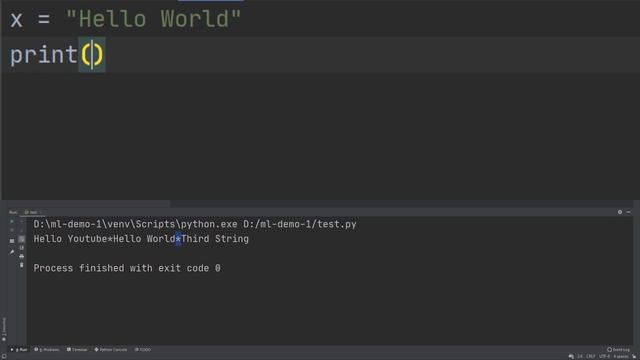
Task: Pin the Run tab with the pin icon
Action: click(12, 252)
